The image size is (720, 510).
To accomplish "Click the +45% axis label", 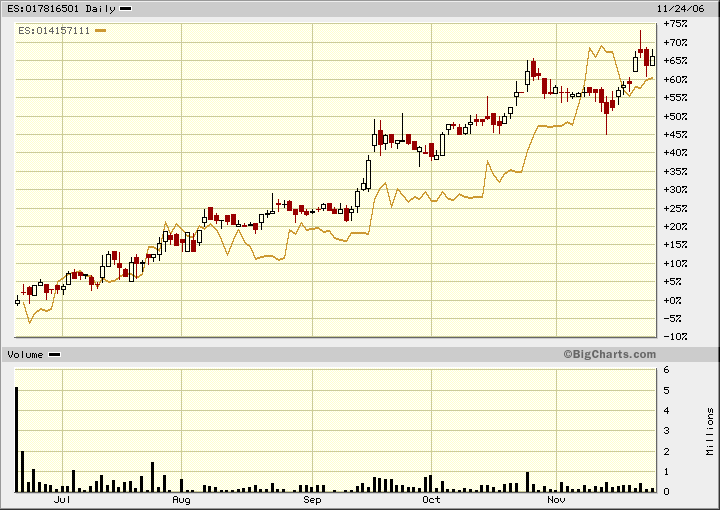I will [675, 134].
